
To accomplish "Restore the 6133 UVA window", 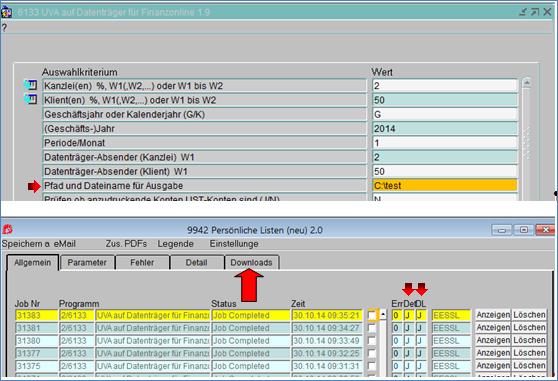I will coord(535,12).
